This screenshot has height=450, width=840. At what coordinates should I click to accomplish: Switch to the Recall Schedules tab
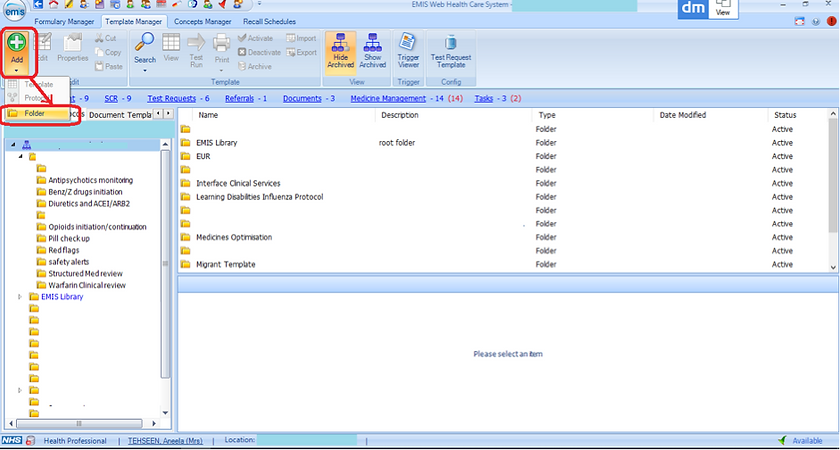tap(269, 21)
